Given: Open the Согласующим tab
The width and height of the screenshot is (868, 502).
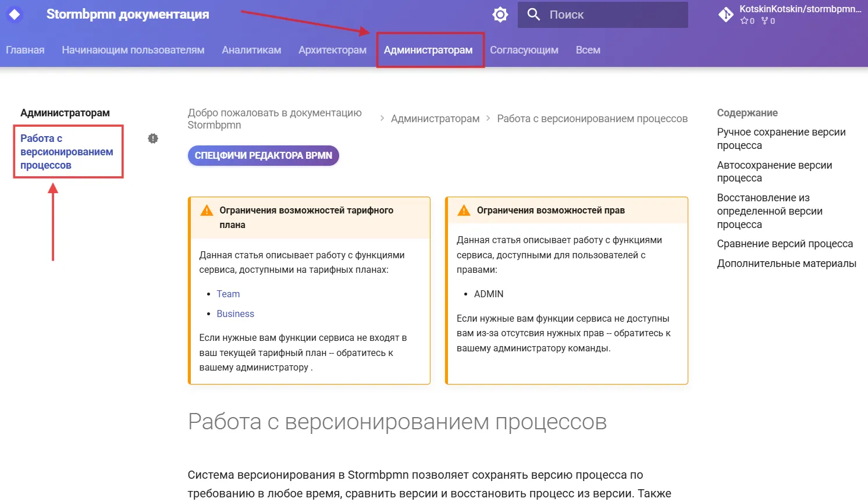Looking at the screenshot, I should (524, 50).
